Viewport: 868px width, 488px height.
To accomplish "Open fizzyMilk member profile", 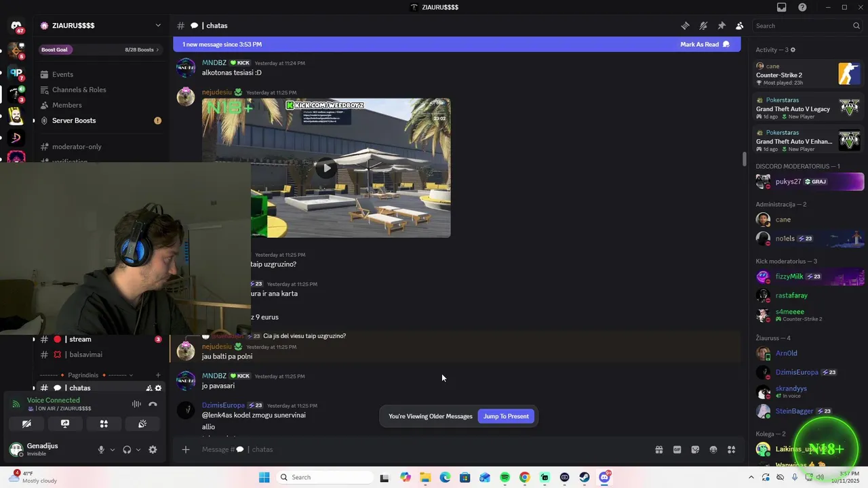I will point(810,277).
